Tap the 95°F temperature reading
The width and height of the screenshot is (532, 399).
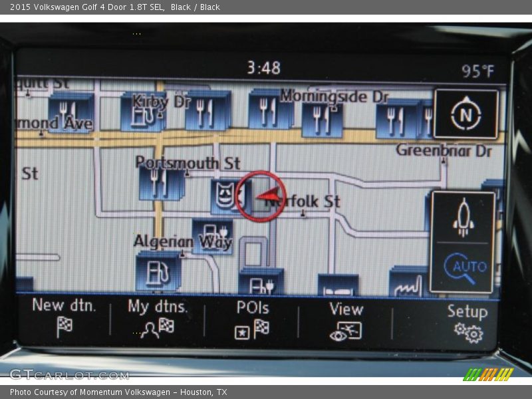[477, 71]
